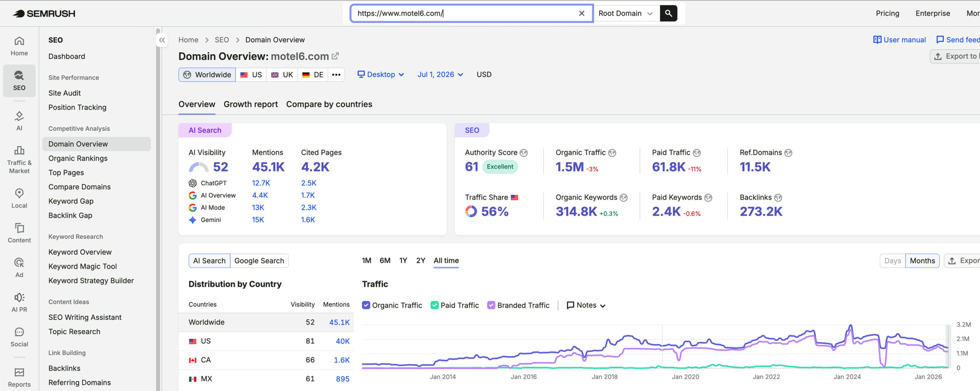Click Organic Traffic globe info icon
The image size is (980, 391).
(612, 153)
